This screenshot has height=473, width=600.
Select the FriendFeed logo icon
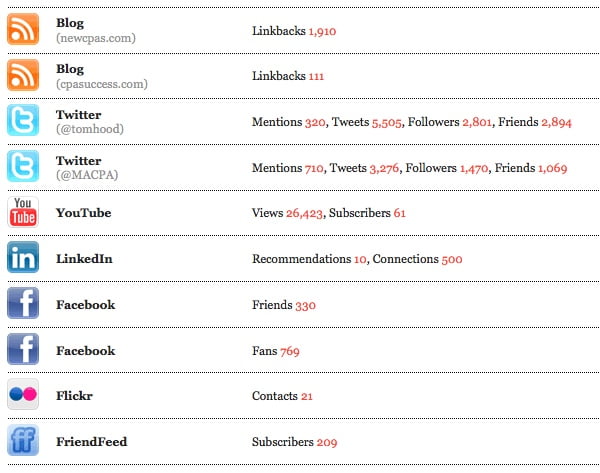(23, 441)
